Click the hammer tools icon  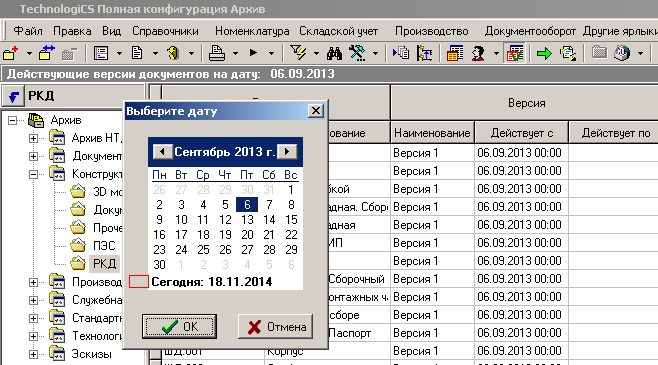click(358, 53)
